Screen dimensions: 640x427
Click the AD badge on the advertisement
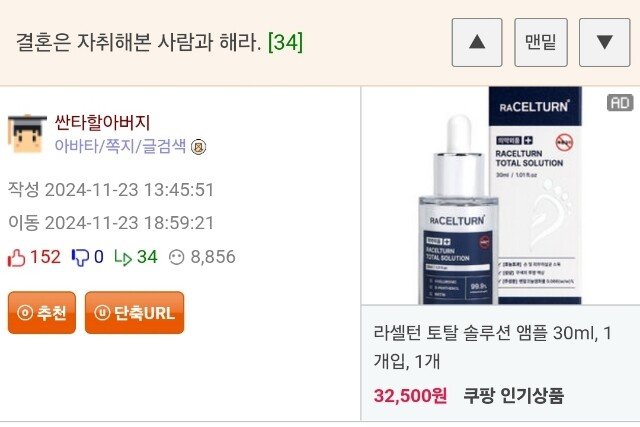click(620, 103)
